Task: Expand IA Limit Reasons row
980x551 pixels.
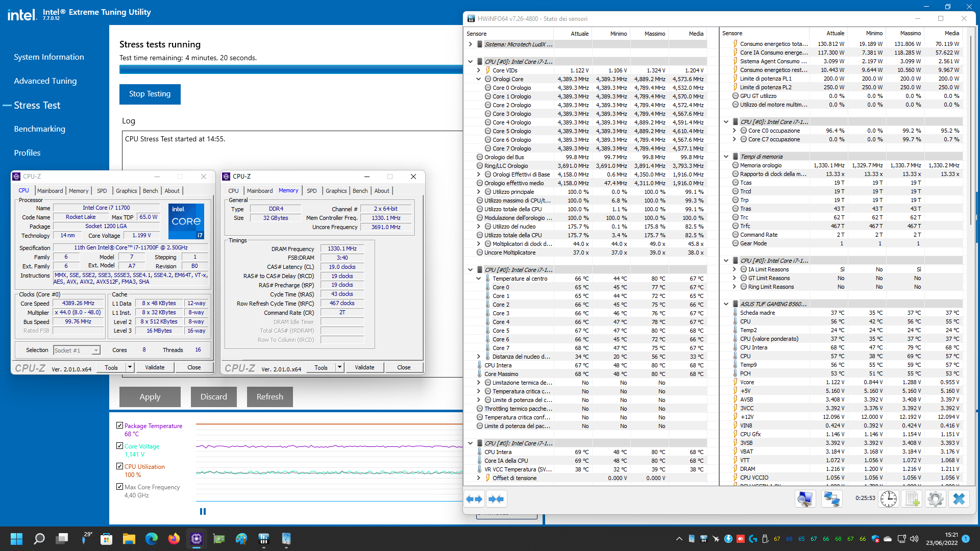Action: click(x=734, y=269)
